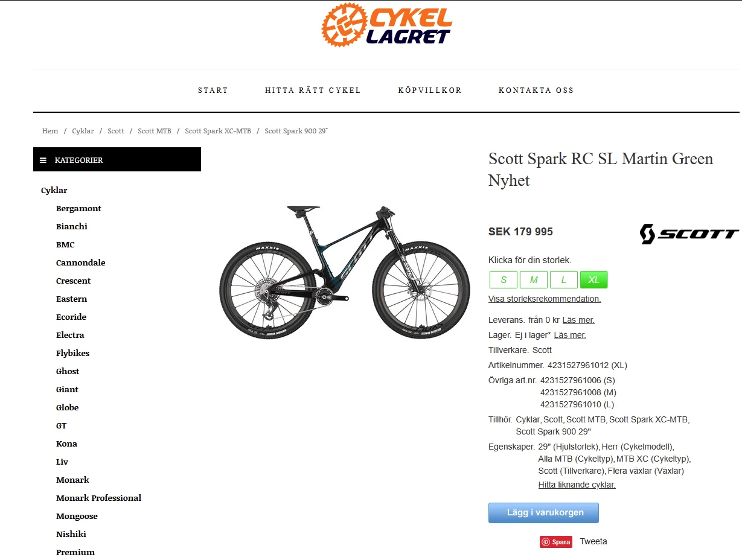Open the Monark Professional category

(x=98, y=498)
